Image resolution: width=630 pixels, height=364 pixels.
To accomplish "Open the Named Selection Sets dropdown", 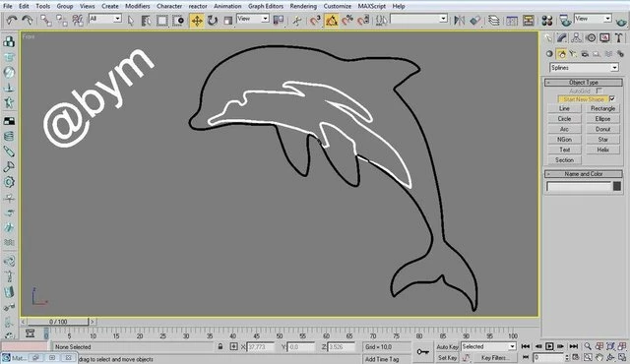I will tap(418, 19).
